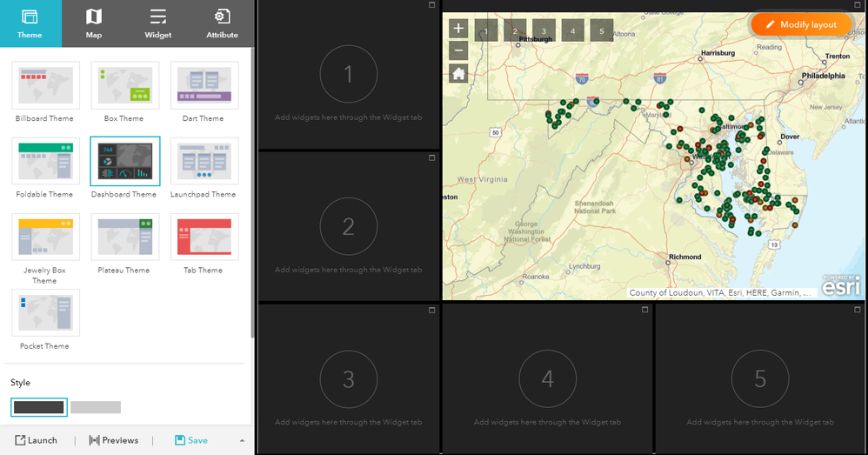
Task: Maximize dashboard panel 4
Action: 644,310
